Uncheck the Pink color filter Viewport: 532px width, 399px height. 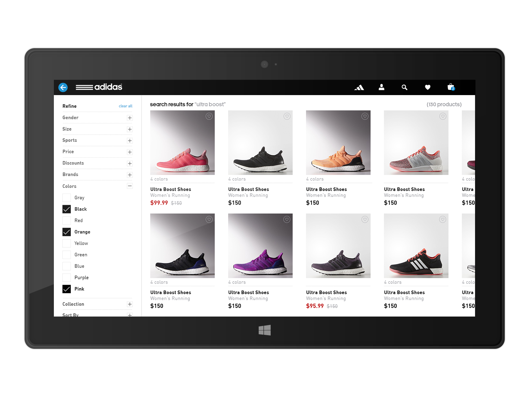66,289
